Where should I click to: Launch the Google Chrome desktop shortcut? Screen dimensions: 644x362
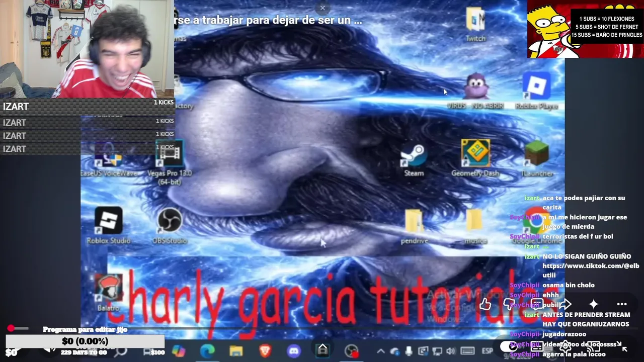click(x=536, y=226)
